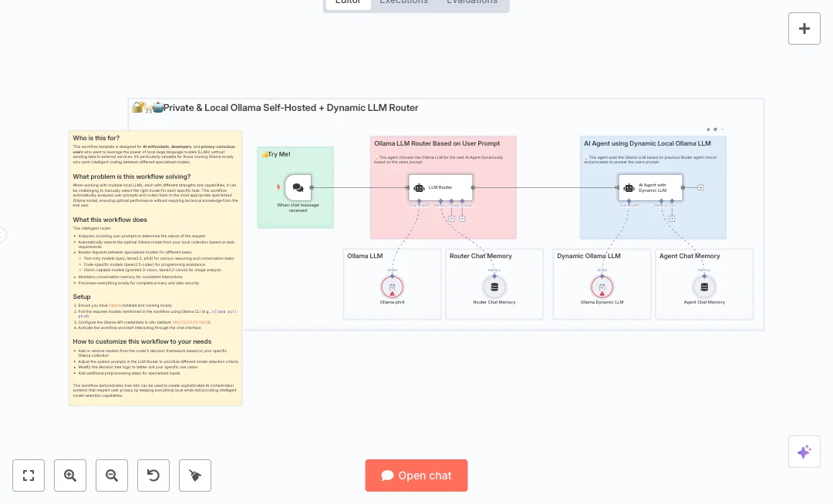This screenshot has width=833, height=504.
Task: Open the AI Assistant sparkle panel
Action: pos(804,452)
